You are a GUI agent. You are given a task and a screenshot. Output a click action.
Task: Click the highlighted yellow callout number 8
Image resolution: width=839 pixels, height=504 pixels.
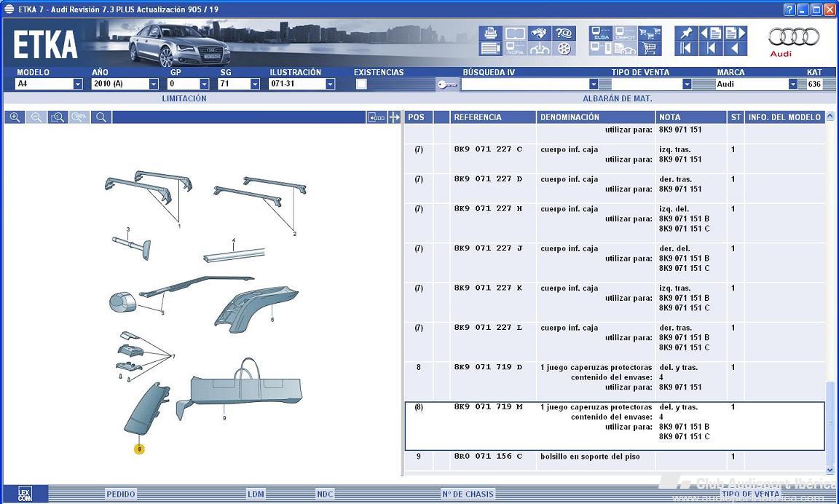(x=139, y=449)
